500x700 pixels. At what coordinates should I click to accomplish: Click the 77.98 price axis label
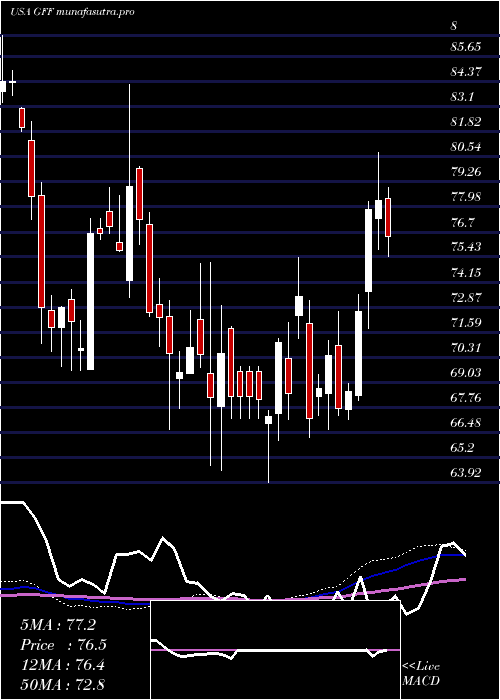point(466,196)
